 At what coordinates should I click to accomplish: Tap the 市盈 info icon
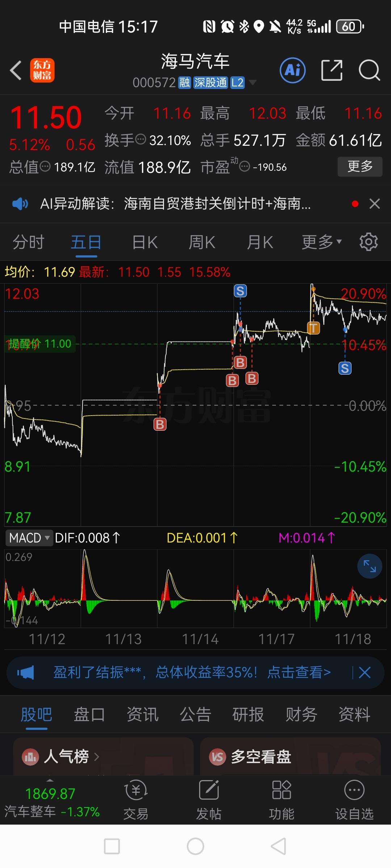point(245,167)
